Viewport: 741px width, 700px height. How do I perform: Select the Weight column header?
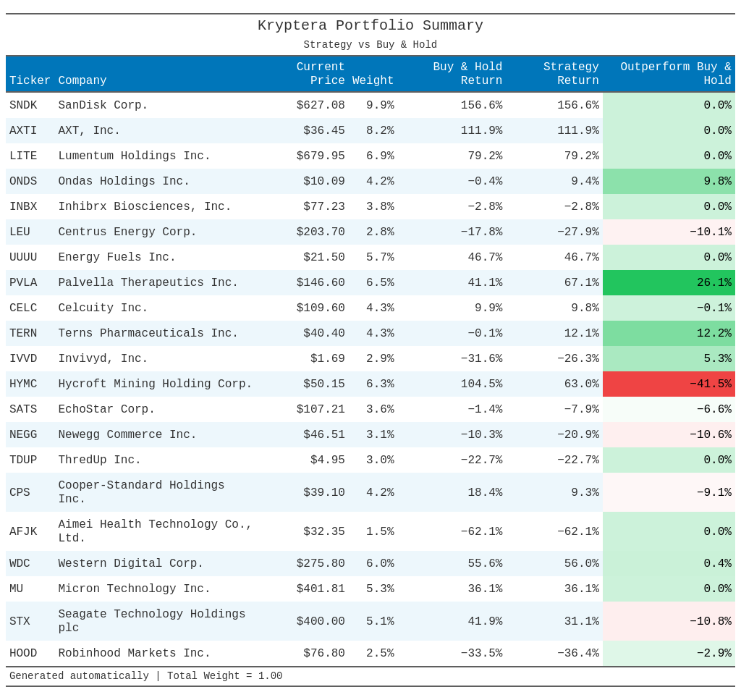click(373, 80)
